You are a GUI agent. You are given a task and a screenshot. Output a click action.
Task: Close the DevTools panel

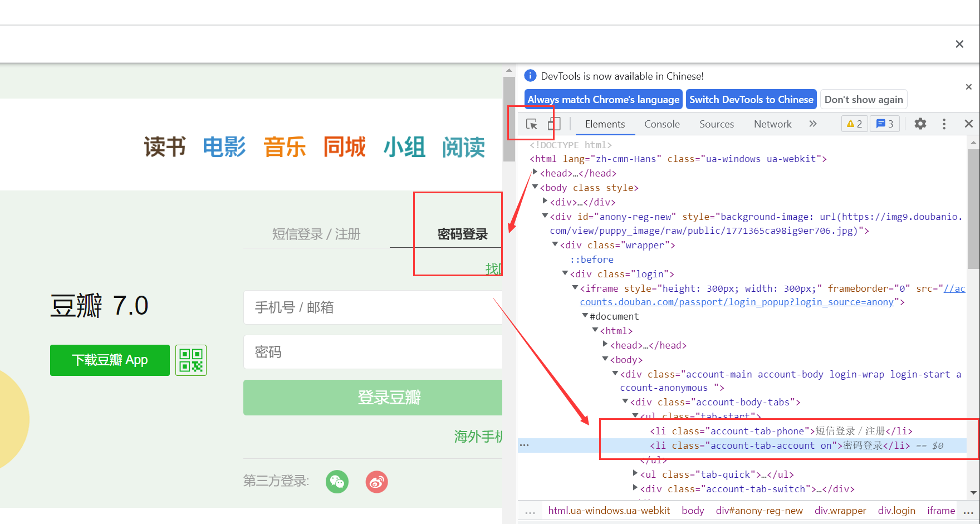tap(969, 124)
